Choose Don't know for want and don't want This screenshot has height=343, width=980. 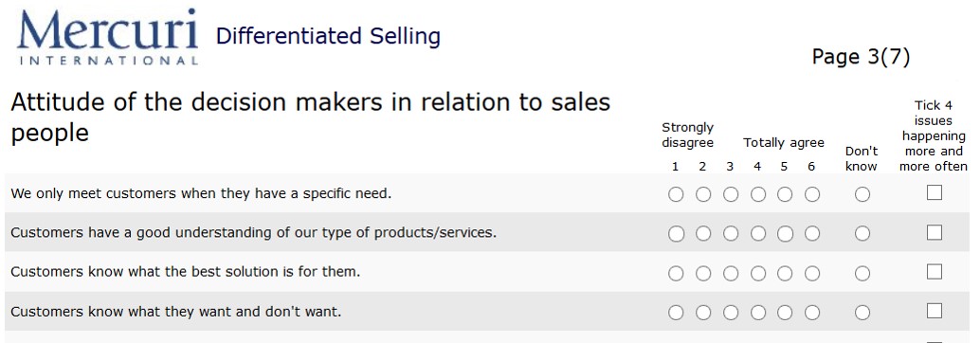tap(862, 313)
